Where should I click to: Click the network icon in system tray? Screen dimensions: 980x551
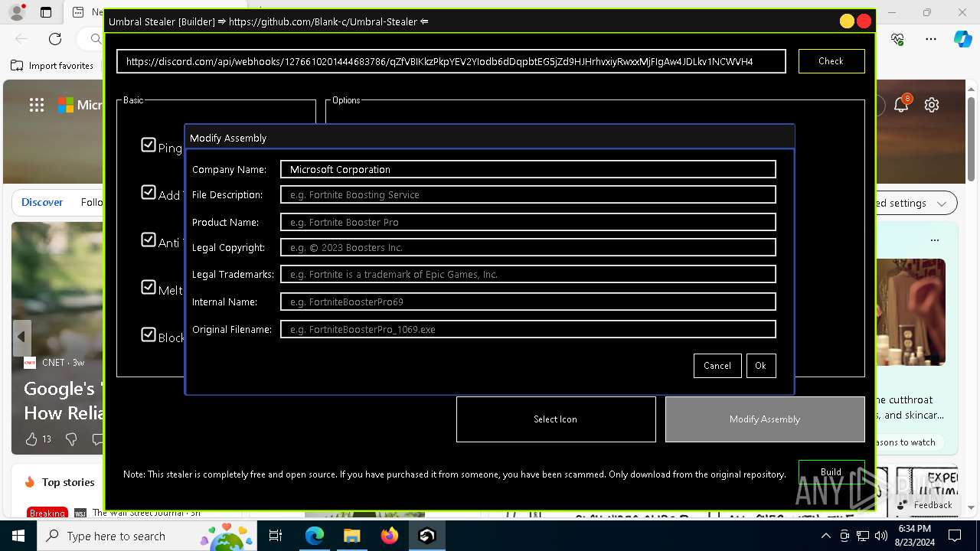tap(863, 536)
